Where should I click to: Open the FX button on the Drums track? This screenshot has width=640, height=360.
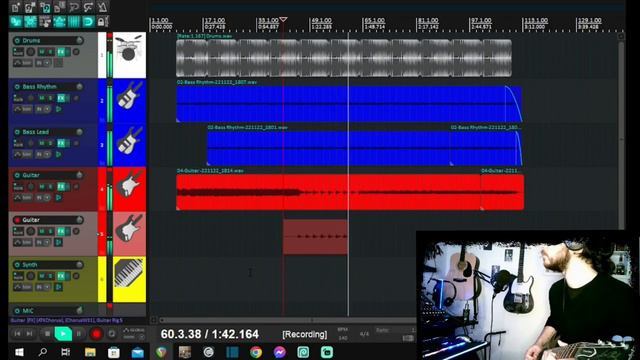coord(61,52)
